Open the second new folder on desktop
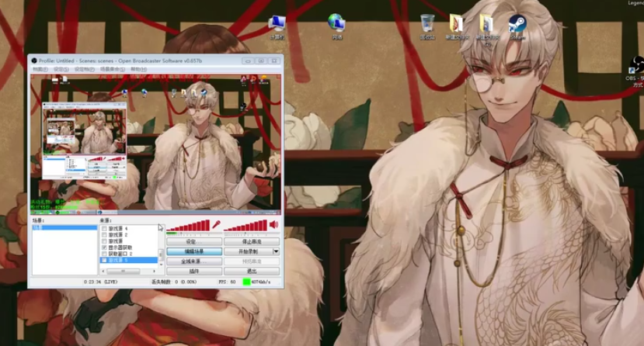Image resolution: width=644 pixels, height=346 pixels. coord(487,29)
